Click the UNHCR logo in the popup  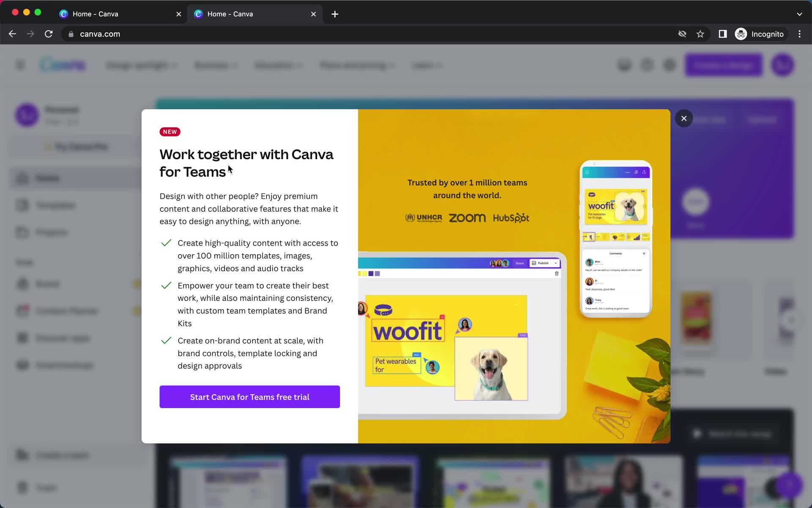pos(424,218)
